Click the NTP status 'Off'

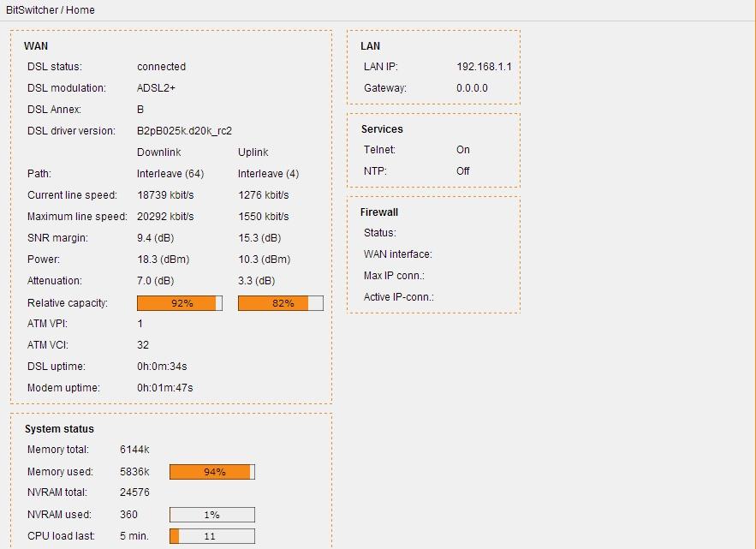[x=463, y=170]
